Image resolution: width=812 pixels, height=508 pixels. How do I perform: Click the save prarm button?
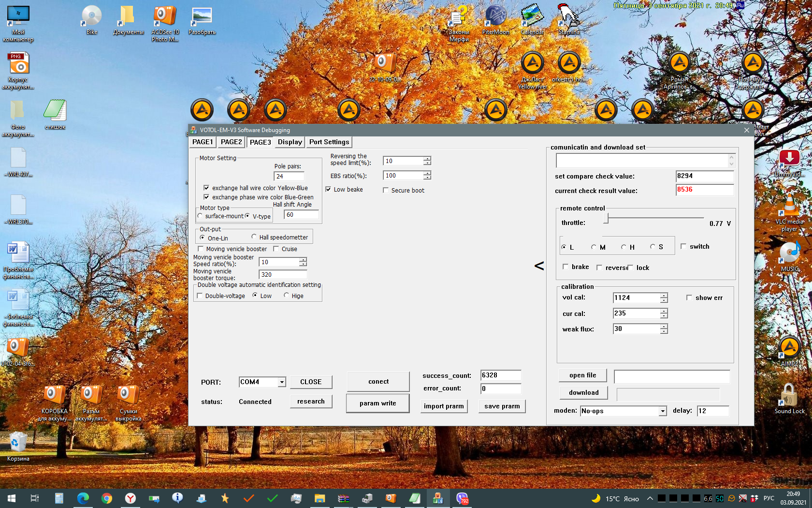pyautogui.click(x=502, y=406)
